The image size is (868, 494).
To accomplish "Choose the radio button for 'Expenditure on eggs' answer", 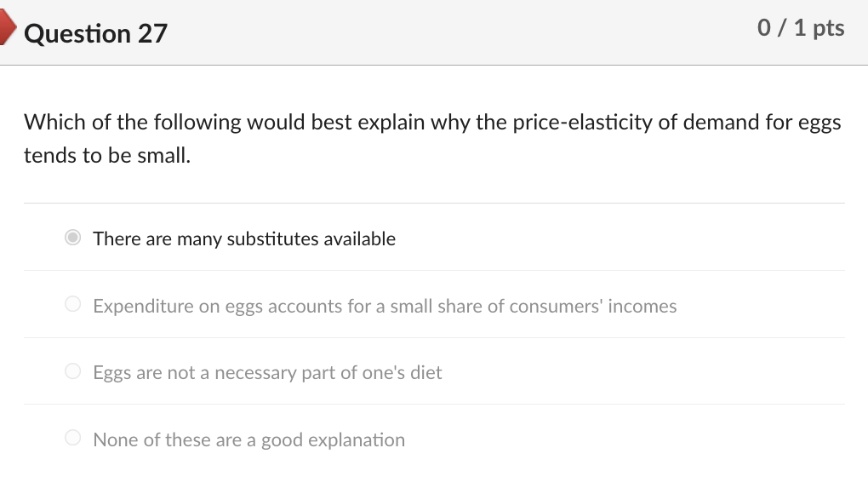I will (x=74, y=305).
